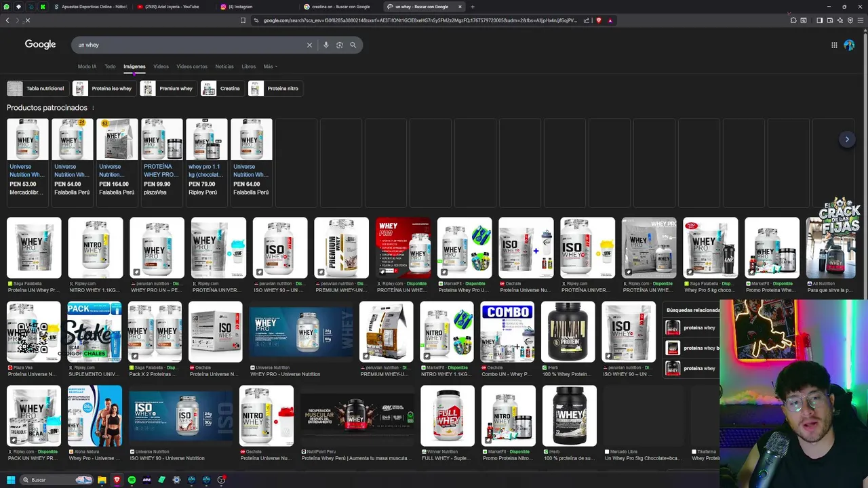Go to the Google logo homepage
The image size is (868, 488).
(40, 44)
